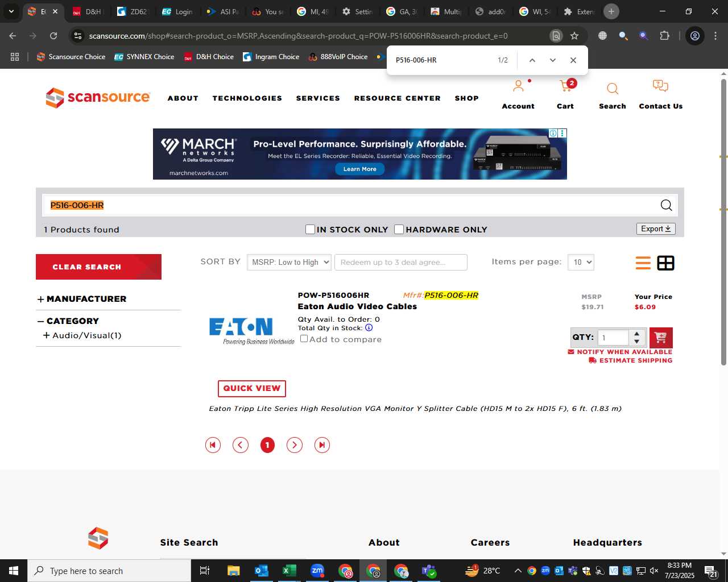This screenshot has width=728, height=582.
Task: Open QUICK VIEW for Eaton cable
Action: click(x=252, y=388)
